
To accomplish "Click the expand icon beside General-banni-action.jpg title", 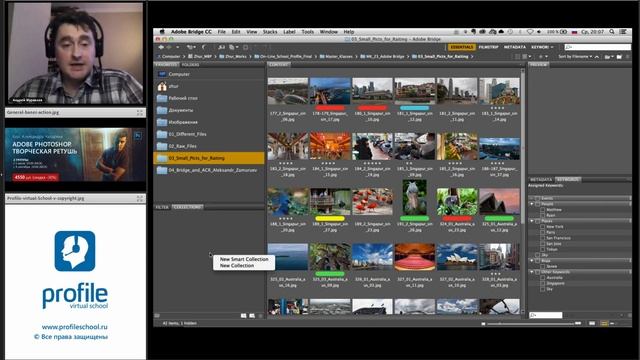I will (x=140, y=112).
